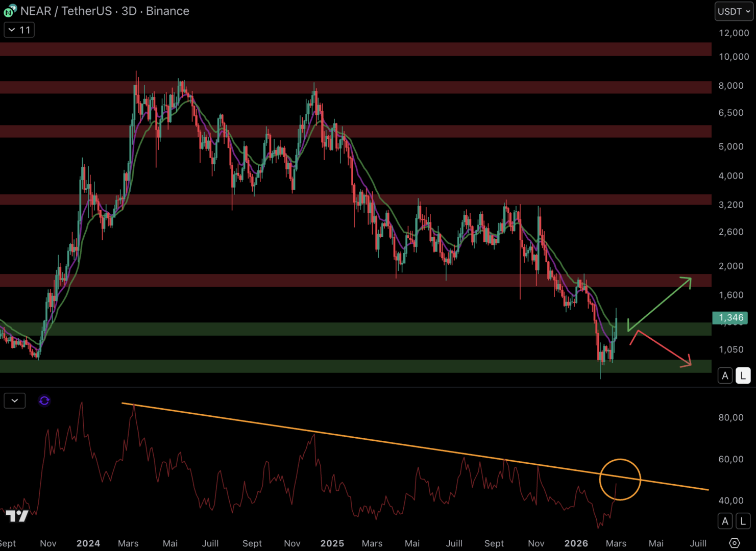This screenshot has width=756, height=551.
Task: Expand the 11 indicators legend
Action: point(19,30)
